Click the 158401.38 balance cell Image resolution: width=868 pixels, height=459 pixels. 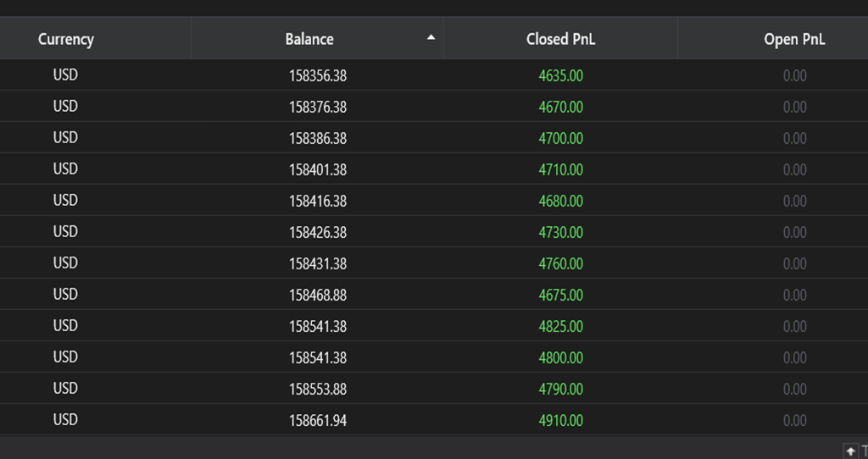click(x=317, y=170)
